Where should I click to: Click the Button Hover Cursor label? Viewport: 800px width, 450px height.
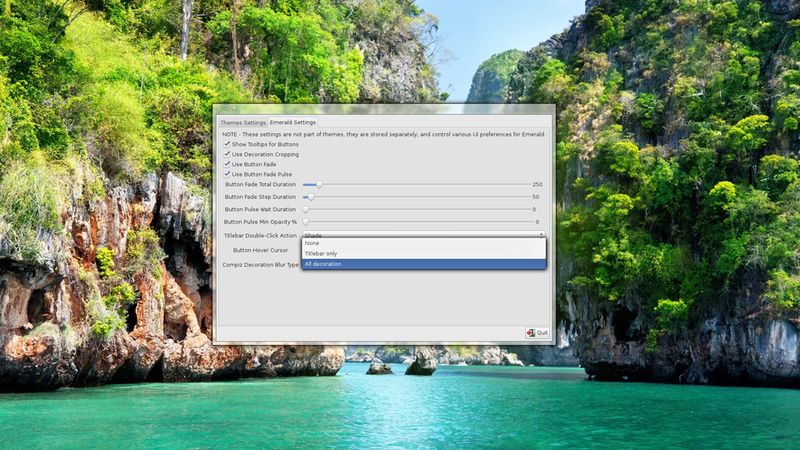coord(260,250)
